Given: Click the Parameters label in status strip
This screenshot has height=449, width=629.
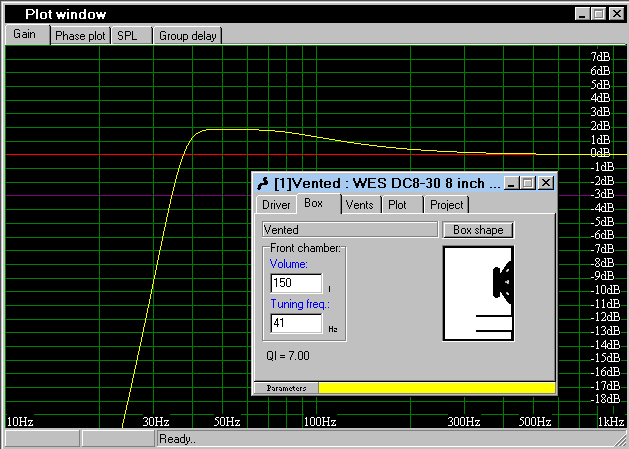Looking at the screenshot, I should (286, 388).
